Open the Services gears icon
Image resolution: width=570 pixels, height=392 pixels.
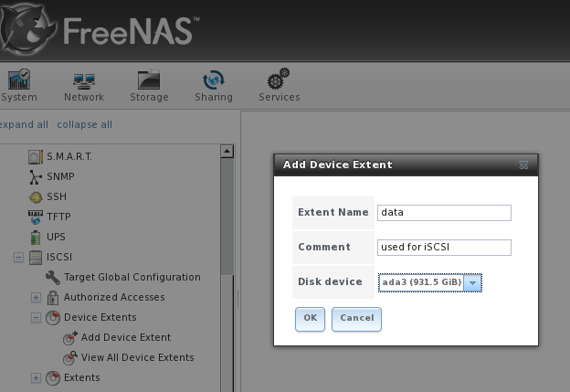pyautogui.click(x=279, y=79)
